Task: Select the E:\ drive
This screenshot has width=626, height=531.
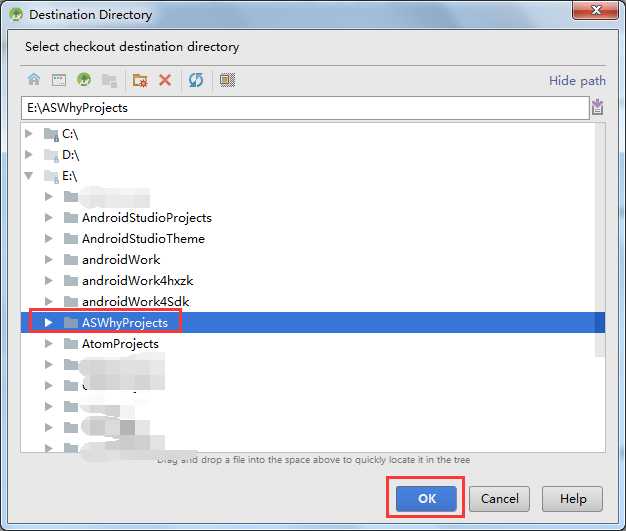Action: [x=69, y=176]
